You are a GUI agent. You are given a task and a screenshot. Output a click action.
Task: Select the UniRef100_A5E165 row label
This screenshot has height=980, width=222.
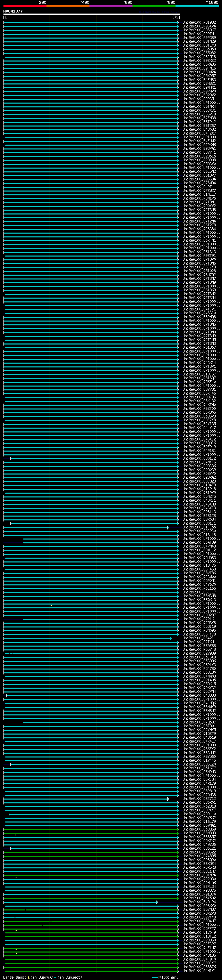(x=199, y=588)
